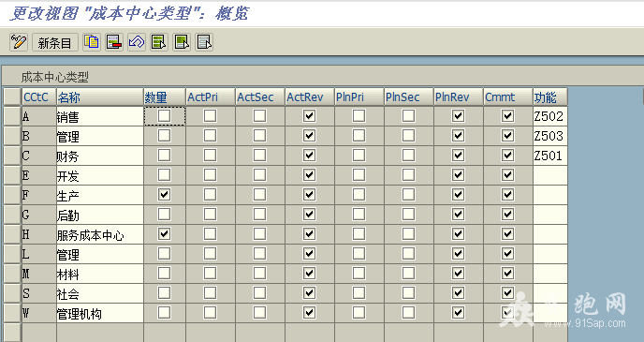Click the select block toolbar icon
644x342 pixels.
(182, 42)
